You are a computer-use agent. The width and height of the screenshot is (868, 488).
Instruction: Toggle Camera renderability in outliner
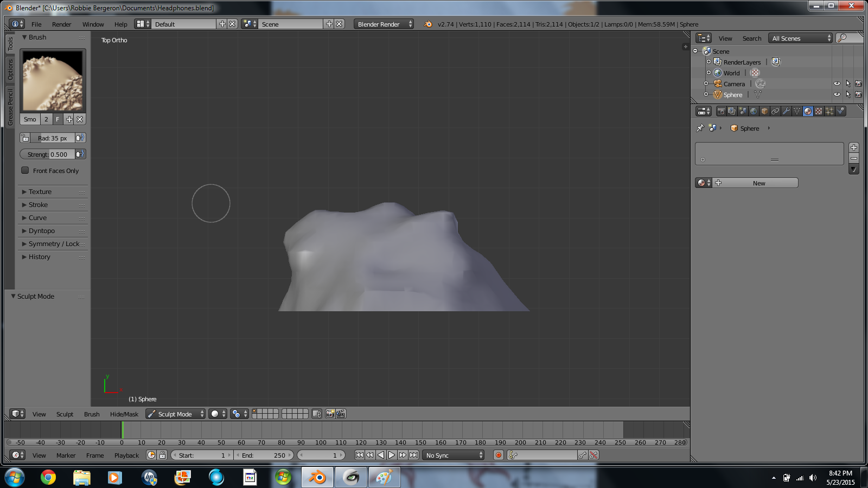pyautogui.click(x=858, y=84)
